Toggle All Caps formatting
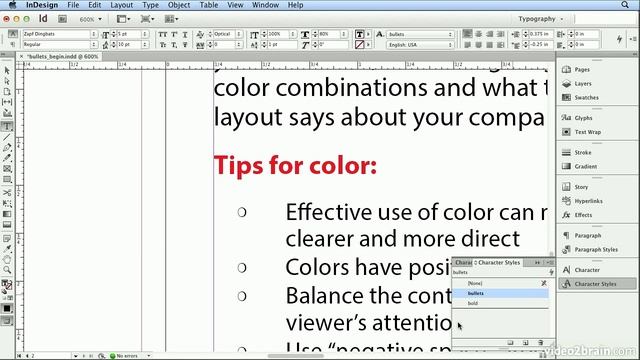 162,34
